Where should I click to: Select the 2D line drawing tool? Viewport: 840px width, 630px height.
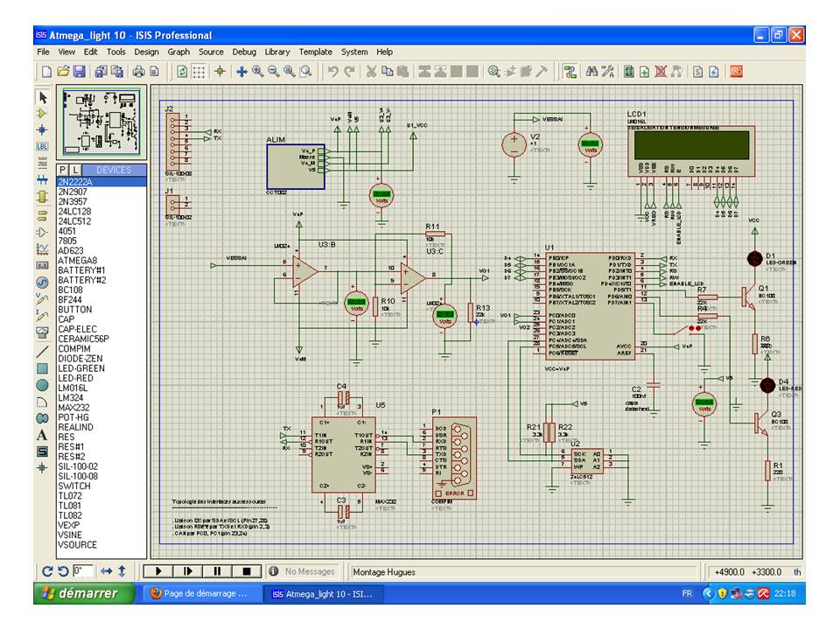tap(41, 352)
